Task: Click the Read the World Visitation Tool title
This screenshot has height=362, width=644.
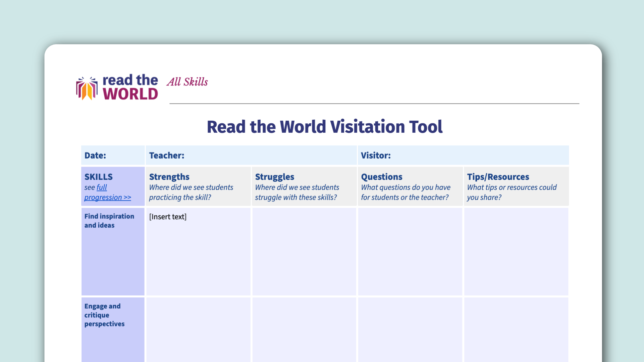Action: tap(324, 127)
